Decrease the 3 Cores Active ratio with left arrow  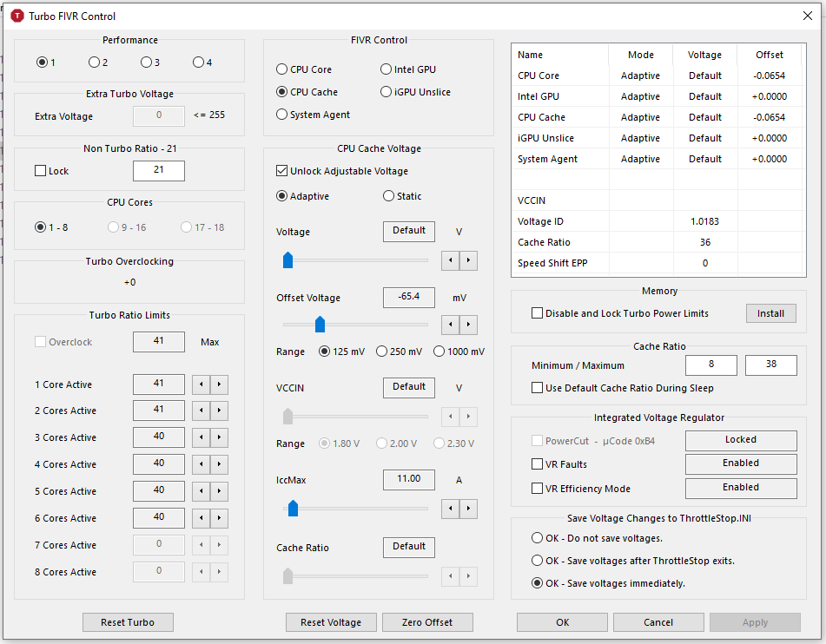point(201,438)
